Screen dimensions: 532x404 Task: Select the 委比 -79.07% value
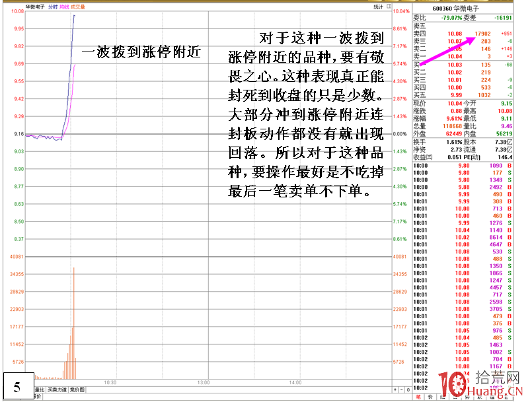[x=452, y=18]
